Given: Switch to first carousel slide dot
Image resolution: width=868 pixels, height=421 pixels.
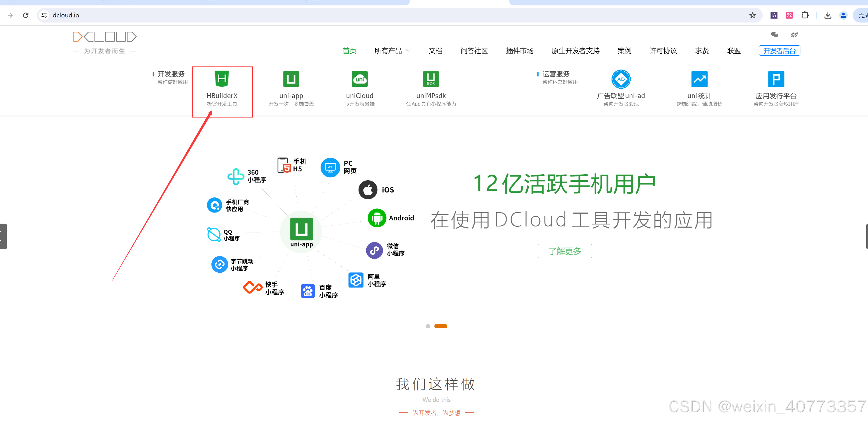Looking at the screenshot, I should (x=428, y=326).
